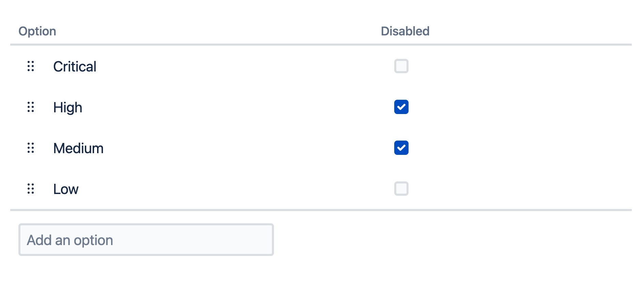The width and height of the screenshot is (644, 290).
Task: Grab the drag handle beside Critical
Action: click(31, 66)
